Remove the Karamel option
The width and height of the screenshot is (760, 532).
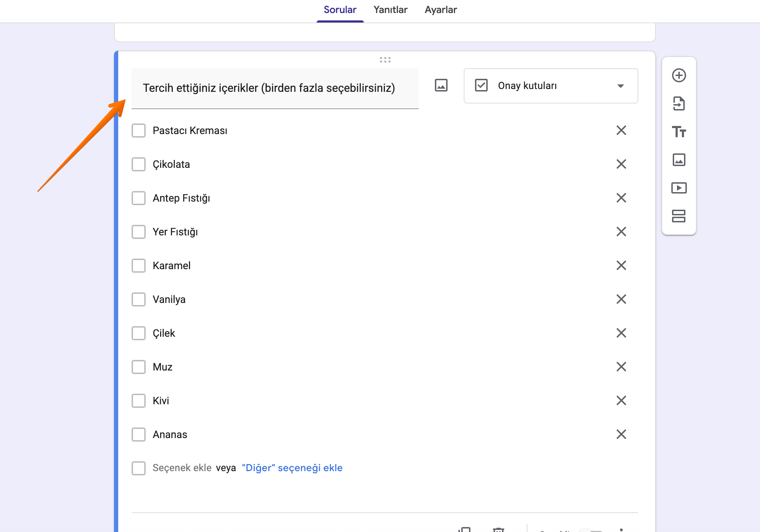[x=621, y=265]
